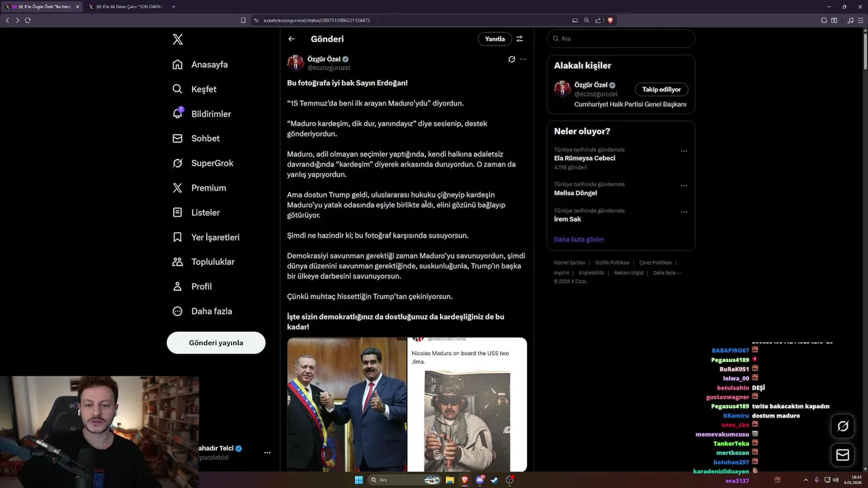Click Daha fazla göster link
The width and height of the screenshot is (868, 488).
click(x=579, y=239)
